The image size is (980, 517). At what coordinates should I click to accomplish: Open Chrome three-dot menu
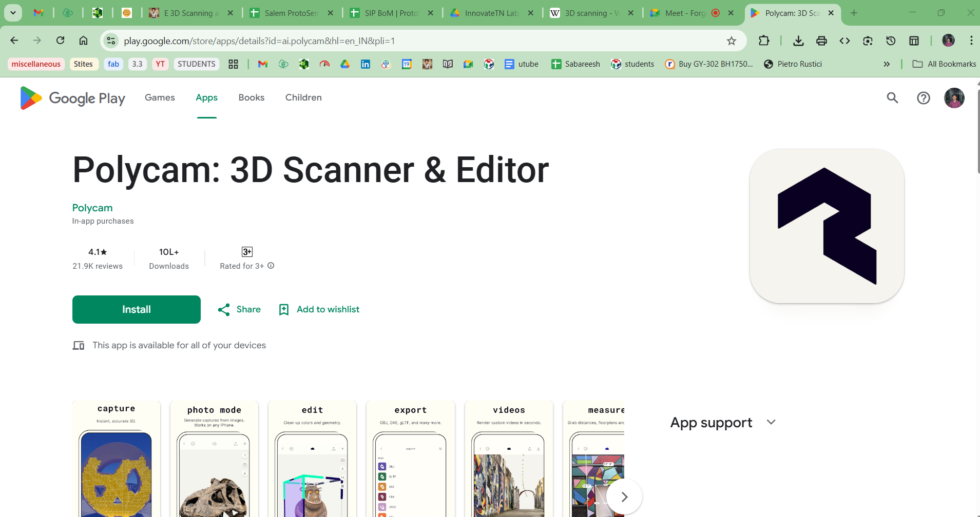coord(971,41)
